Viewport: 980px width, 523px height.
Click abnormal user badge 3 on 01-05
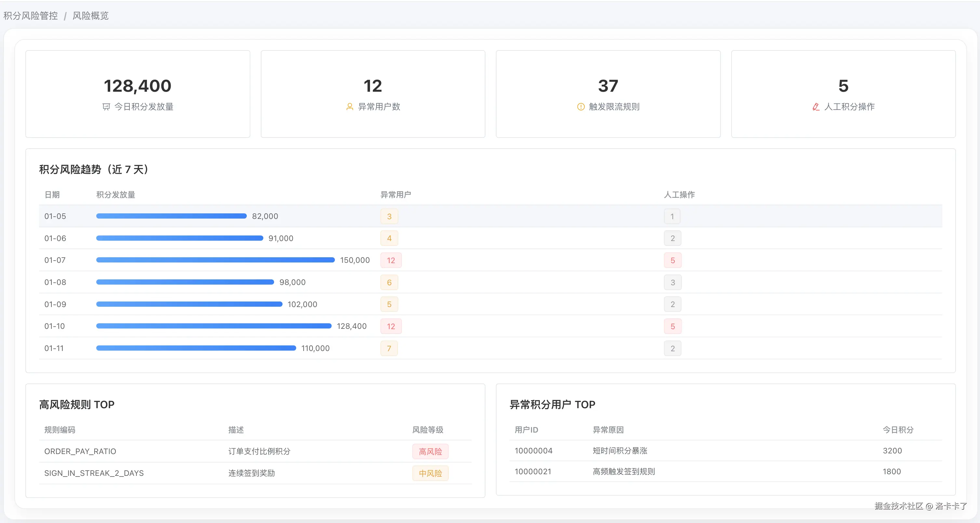(x=389, y=216)
